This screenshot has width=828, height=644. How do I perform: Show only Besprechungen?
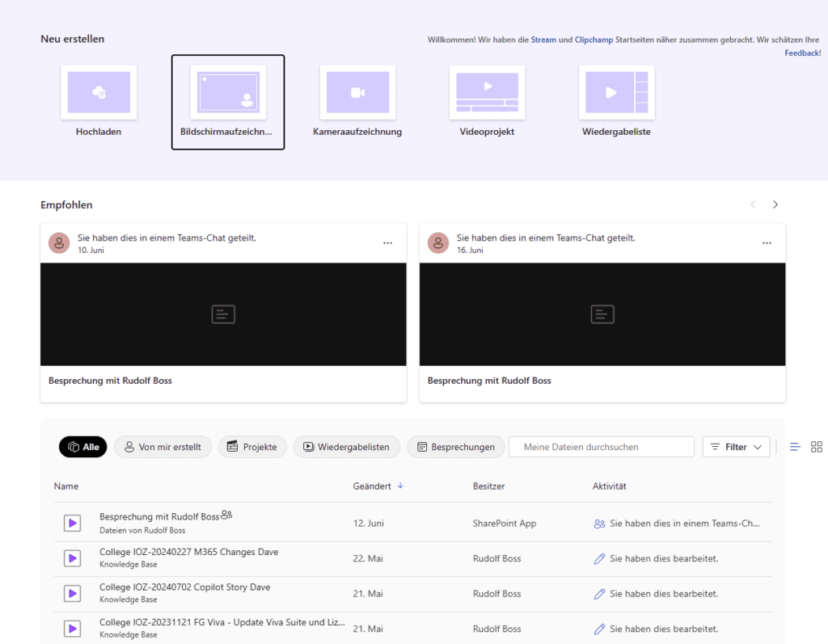(x=455, y=447)
